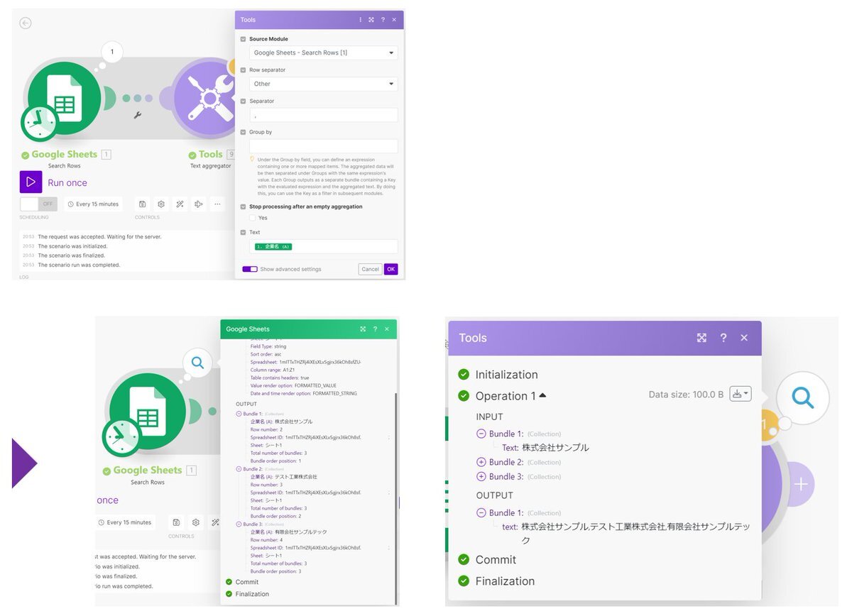Screen dimensions: 852x616
Task: Expand Bundle 2 under INPUT in Tools panel
Action: 481,462
